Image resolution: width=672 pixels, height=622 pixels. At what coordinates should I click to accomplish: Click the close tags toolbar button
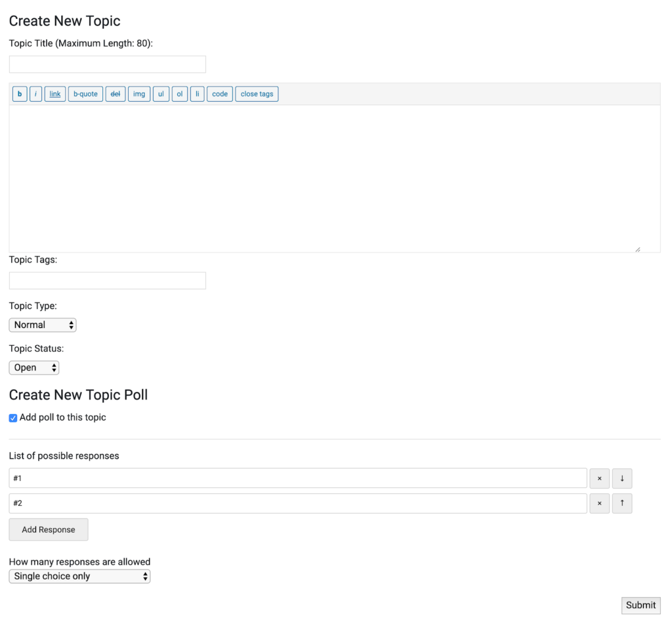pyautogui.click(x=256, y=94)
